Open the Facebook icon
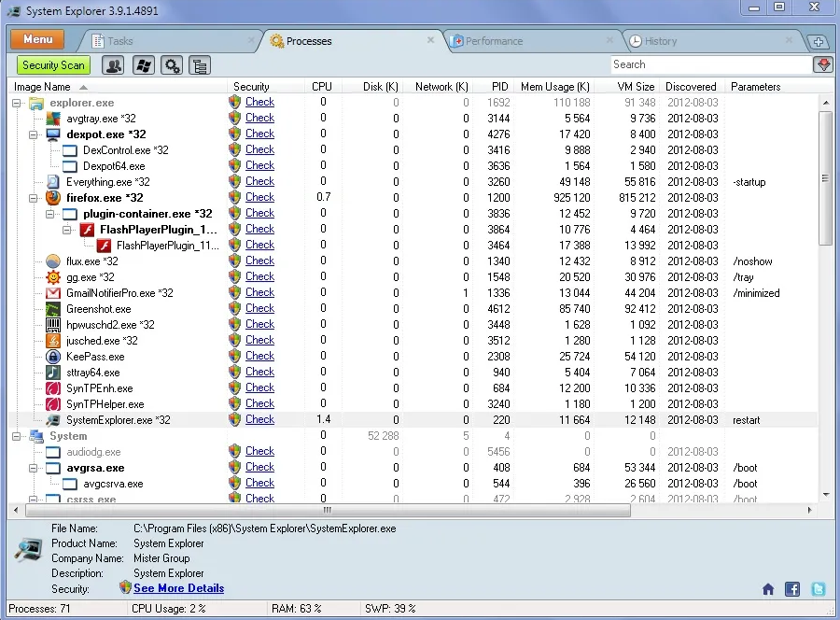Screen dimensions: 840x620 [x=792, y=589]
